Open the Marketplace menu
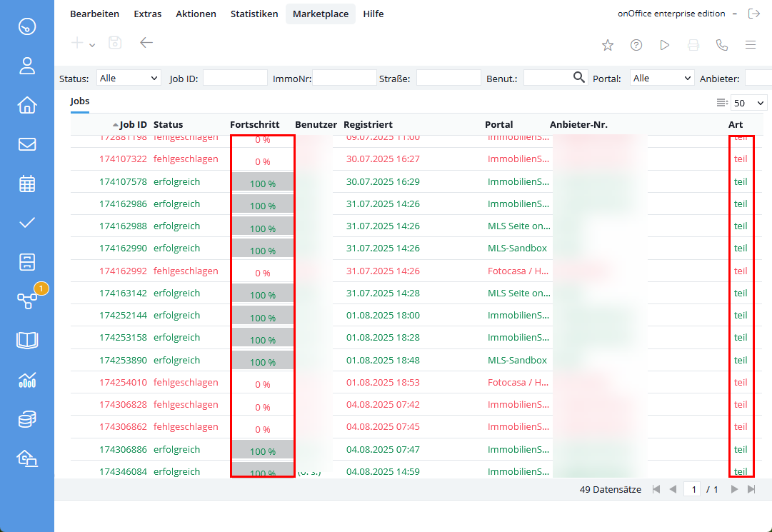 click(x=320, y=14)
